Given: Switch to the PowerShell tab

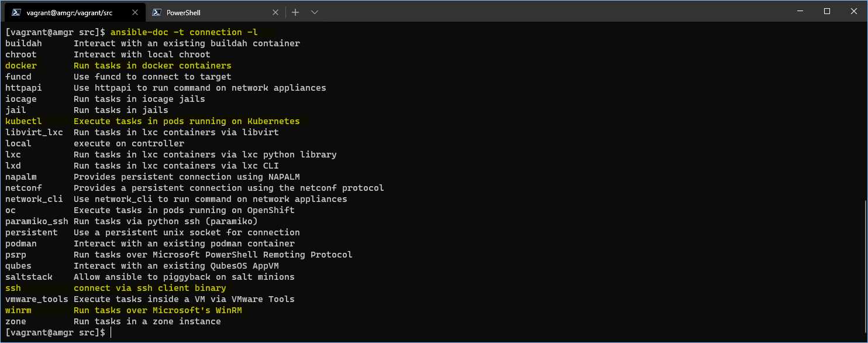Looking at the screenshot, I should pos(193,11).
